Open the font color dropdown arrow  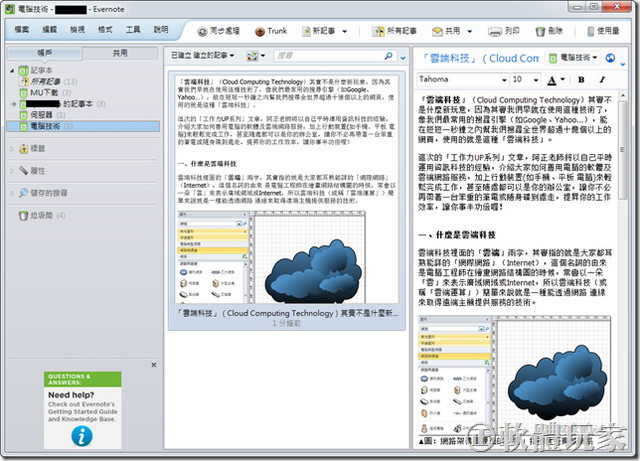563,80
